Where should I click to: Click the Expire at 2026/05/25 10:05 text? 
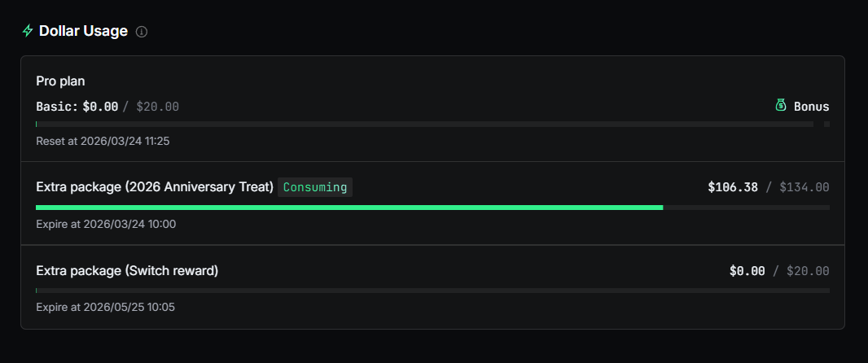[x=106, y=307]
